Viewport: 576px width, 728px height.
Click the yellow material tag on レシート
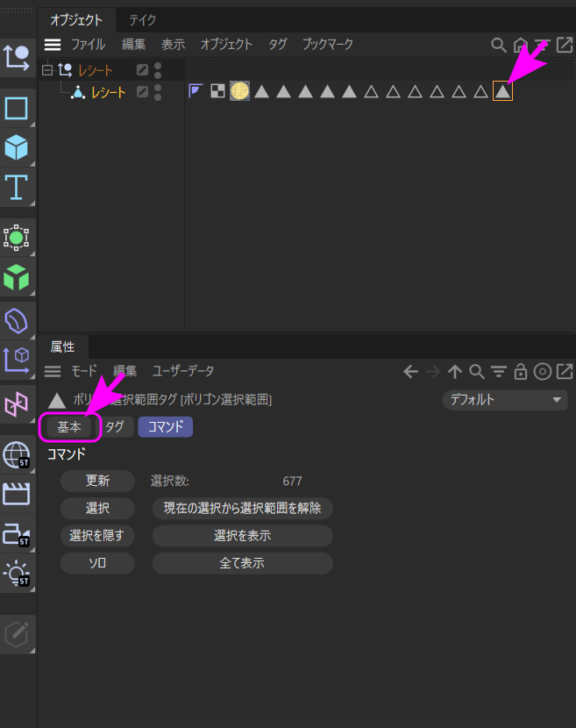(x=239, y=90)
